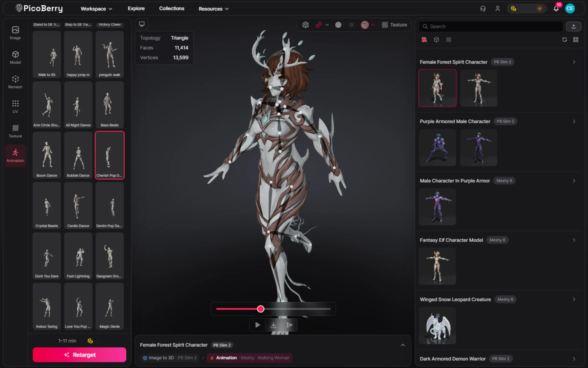Download the animation with download icon
The image size is (588, 368).
[x=273, y=325]
